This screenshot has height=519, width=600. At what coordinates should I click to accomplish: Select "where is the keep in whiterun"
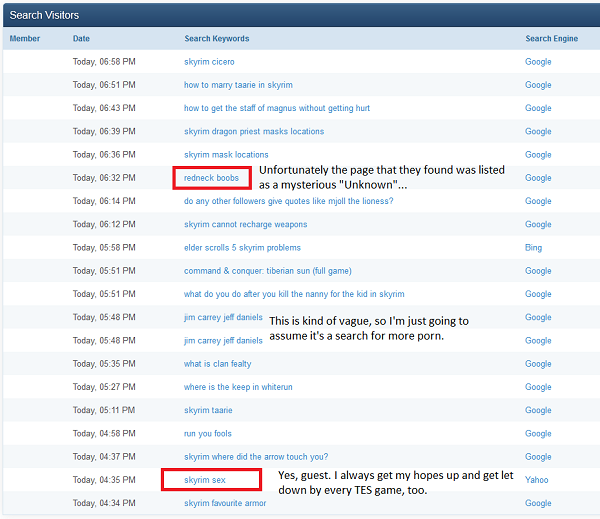pyautogui.click(x=238, y=387)
